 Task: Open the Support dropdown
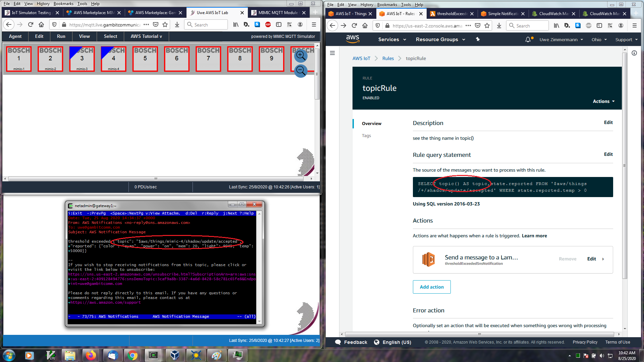click(626, 40)
